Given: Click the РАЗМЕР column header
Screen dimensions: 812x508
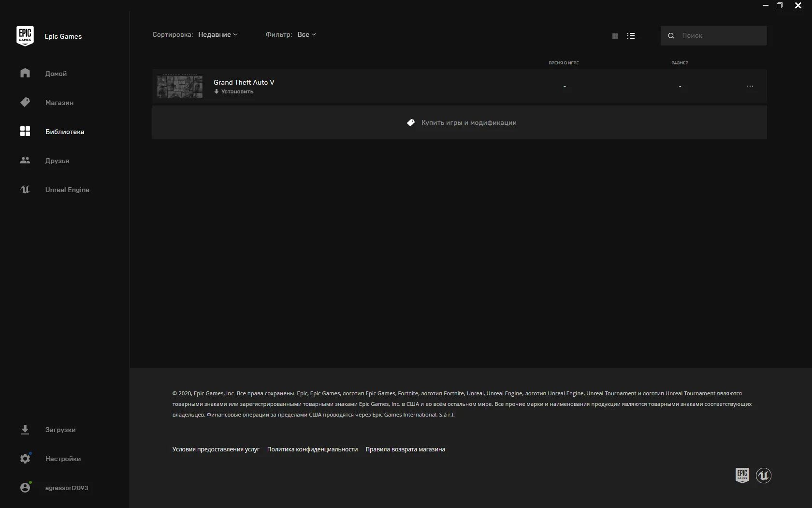Looking at the screenshot, I should coord(680,63).
